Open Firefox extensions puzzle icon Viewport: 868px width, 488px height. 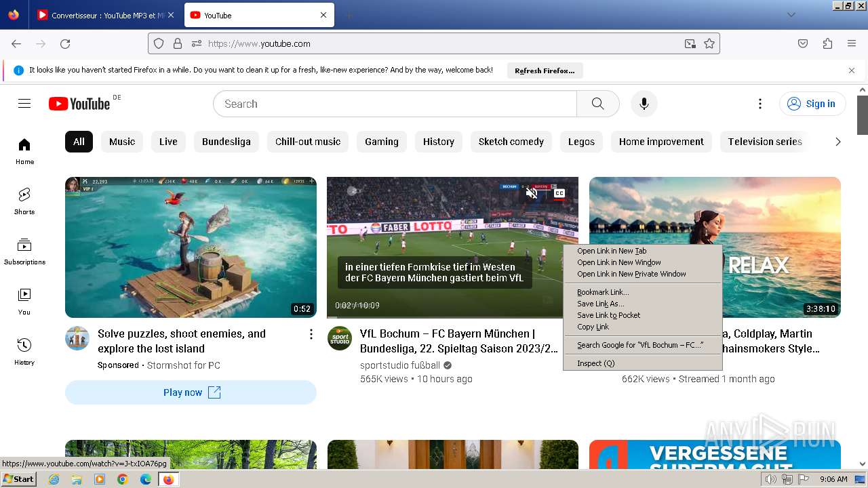pyautogui.click(x=827, y=43)
